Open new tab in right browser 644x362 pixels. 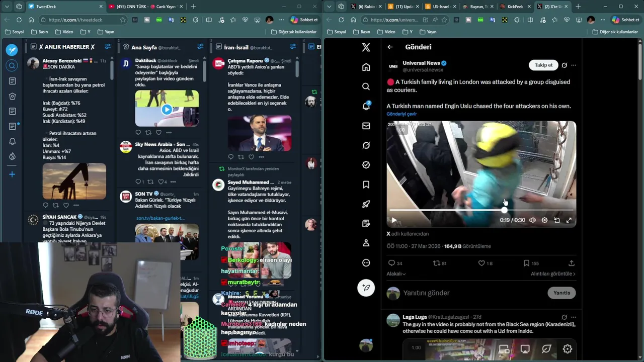578,7
